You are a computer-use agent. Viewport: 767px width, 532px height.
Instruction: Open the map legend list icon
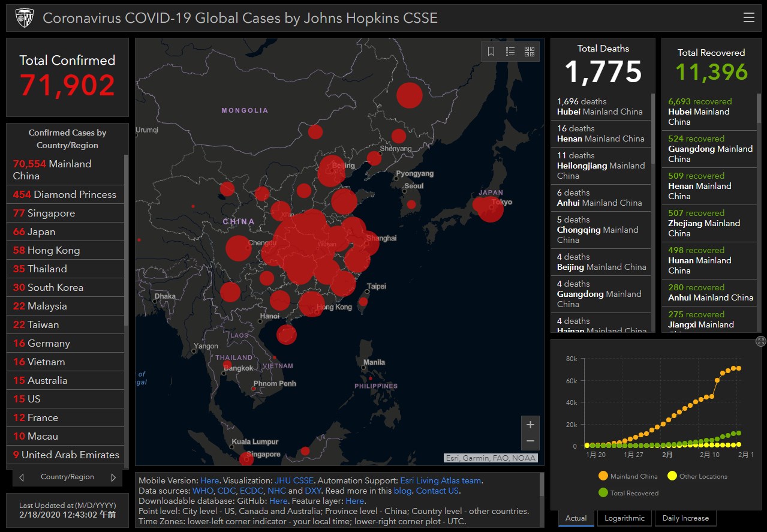510,52
